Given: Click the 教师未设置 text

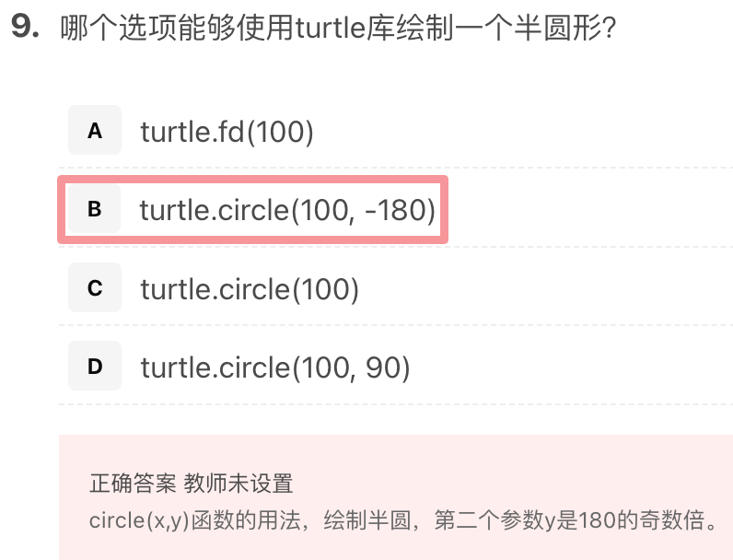Looking at the screenshot, I should 239,483.
